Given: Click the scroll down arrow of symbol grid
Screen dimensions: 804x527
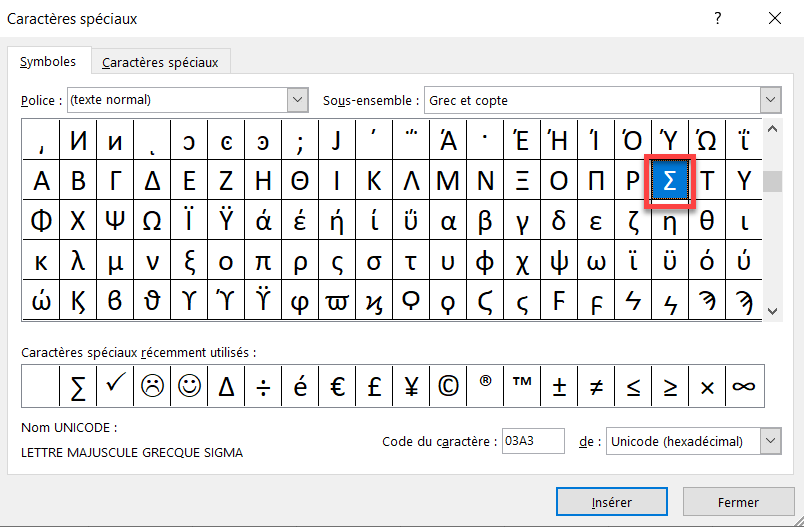Looking at the screenshot, I should (x=773, y=311).
